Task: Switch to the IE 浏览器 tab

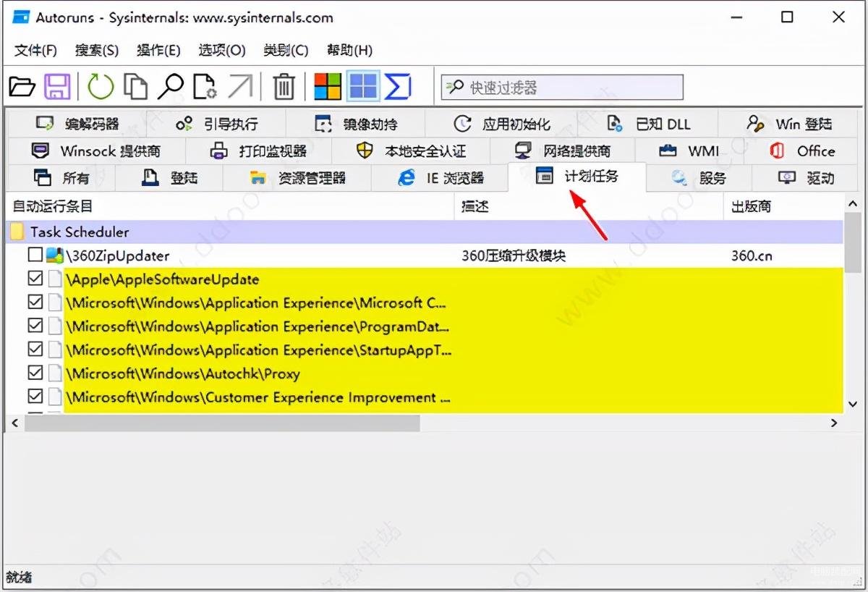Action: (441, 178)
